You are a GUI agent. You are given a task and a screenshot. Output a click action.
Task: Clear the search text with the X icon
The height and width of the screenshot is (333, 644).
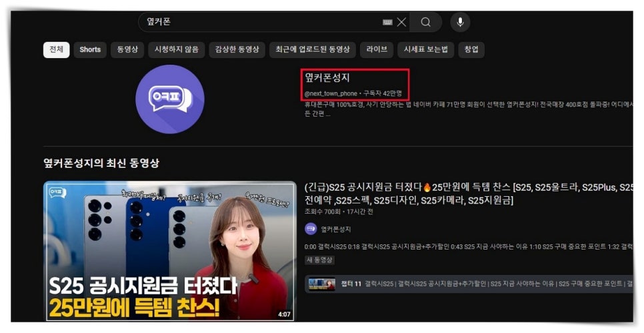(x=402, y=22)
